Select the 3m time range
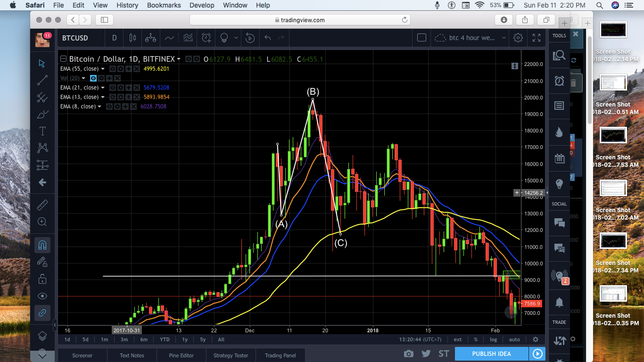 (124, 339)
